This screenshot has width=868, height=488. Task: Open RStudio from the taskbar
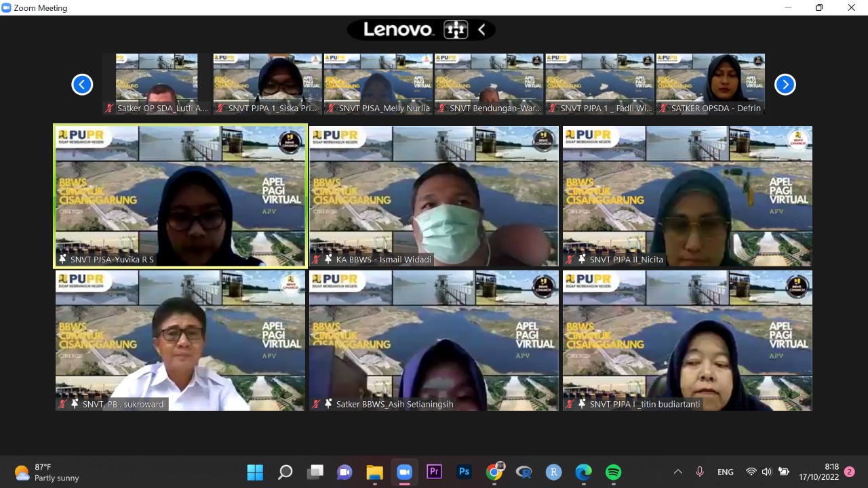tap(554, 472)
